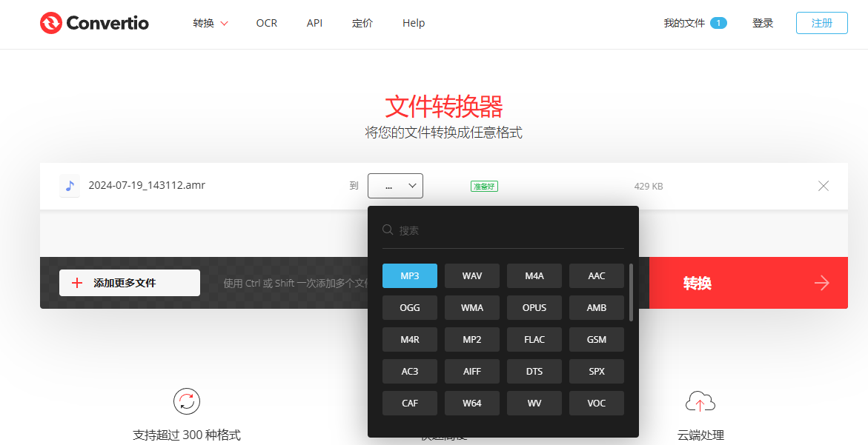Click file name 2024-07-19_143112.amr

pyautogui.click(x=147, y=185)
